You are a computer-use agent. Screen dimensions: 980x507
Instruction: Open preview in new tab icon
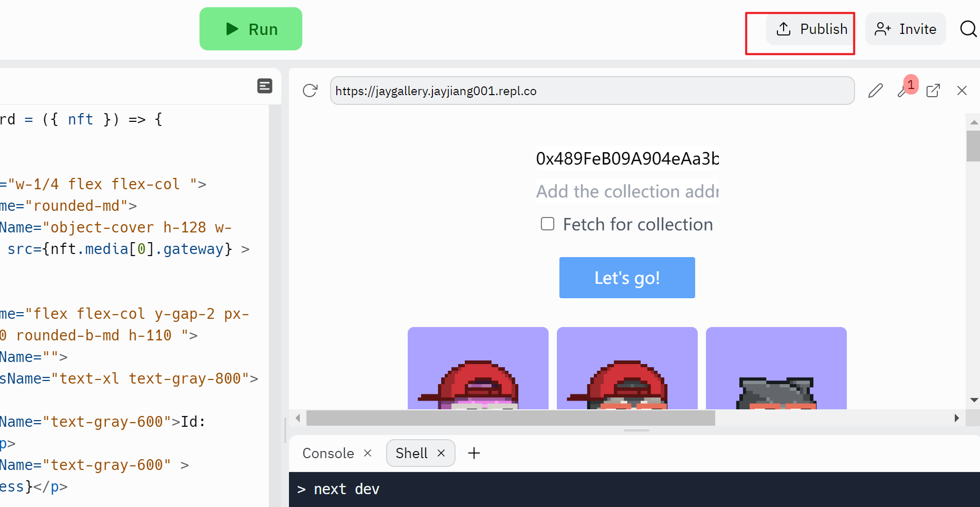(933, 90)
